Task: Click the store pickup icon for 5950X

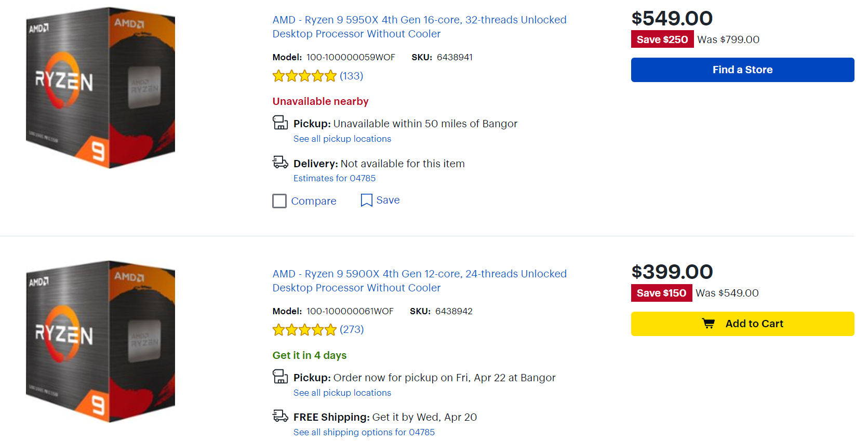Action: (x=280, y=123)
